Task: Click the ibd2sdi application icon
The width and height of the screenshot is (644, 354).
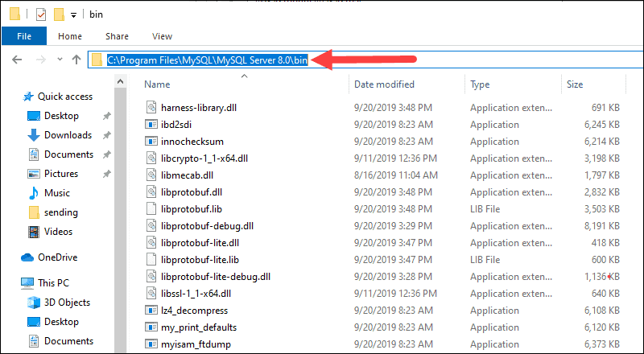Action: [x=151, y=125]
